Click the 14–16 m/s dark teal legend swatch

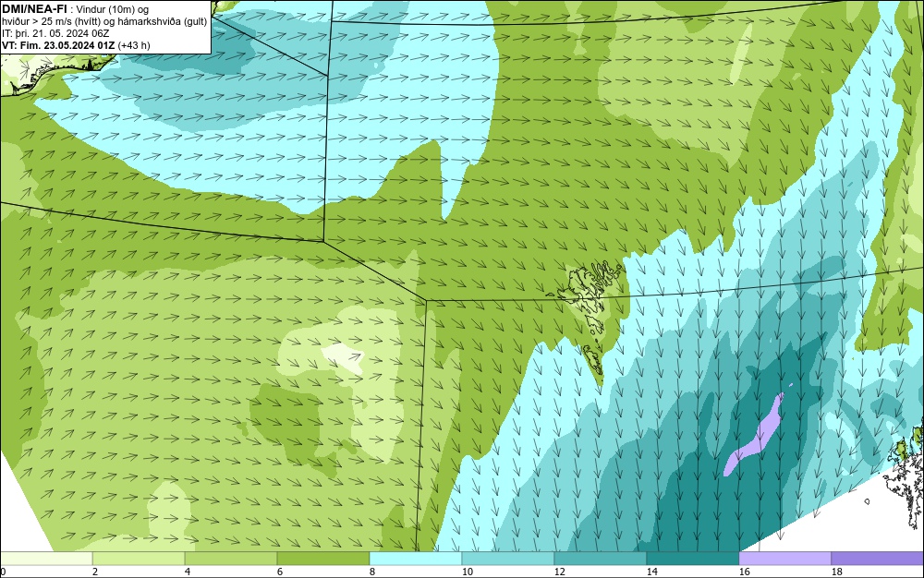click(x=692, y=559)
